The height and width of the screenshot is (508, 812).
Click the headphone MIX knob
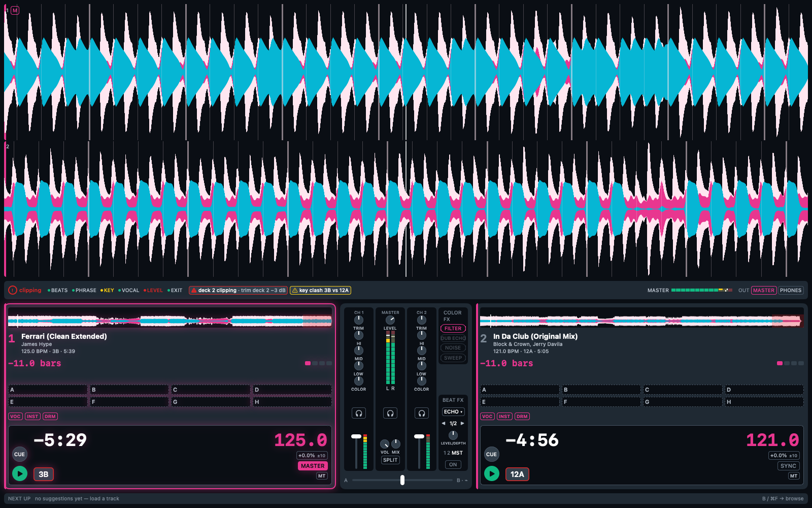click(396, 444)
